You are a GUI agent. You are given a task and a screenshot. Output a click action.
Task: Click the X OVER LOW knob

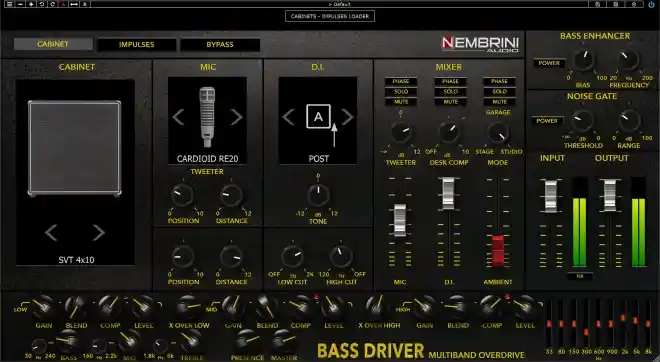pyautogui.click(x=189, y=307)
